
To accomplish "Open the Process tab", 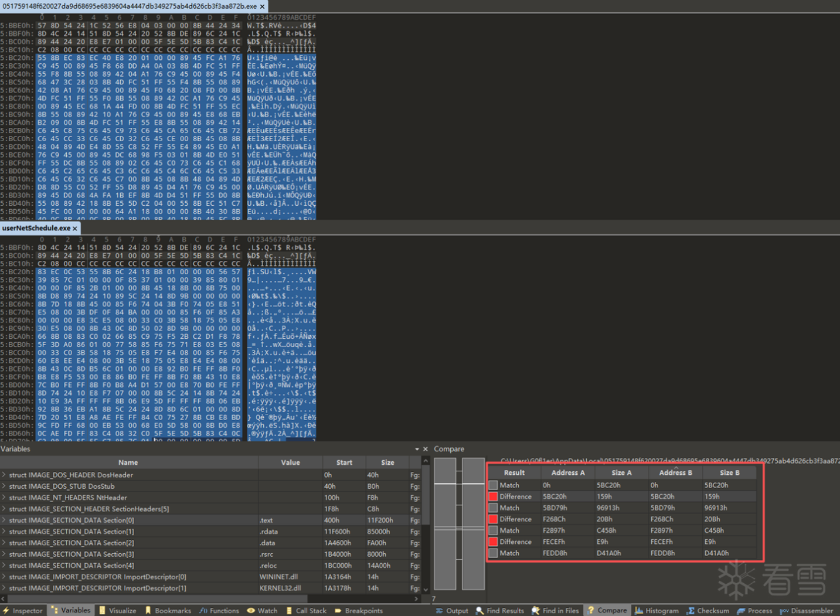I will pos(754,611).
